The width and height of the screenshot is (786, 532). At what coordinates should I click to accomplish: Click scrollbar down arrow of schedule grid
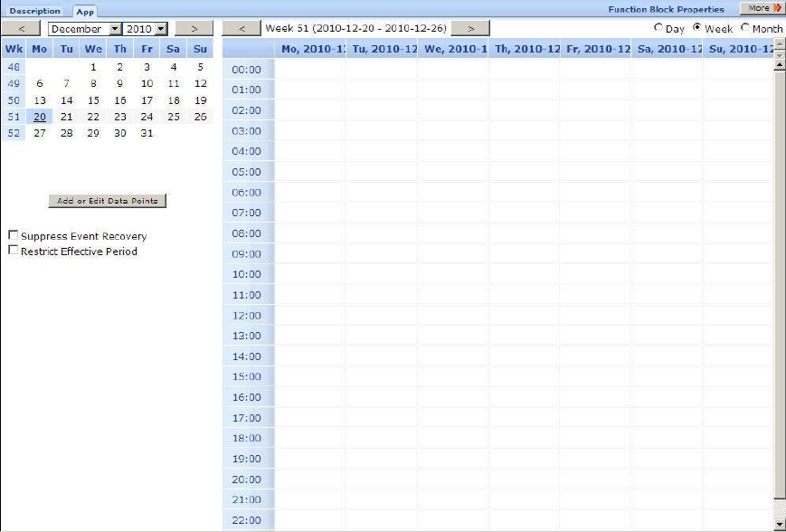point(780,525)
